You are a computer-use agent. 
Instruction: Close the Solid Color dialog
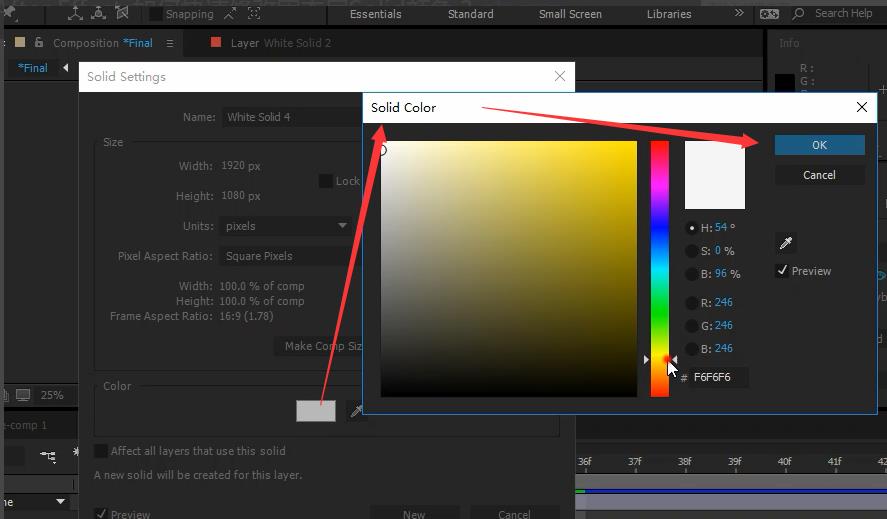point(862,107)
